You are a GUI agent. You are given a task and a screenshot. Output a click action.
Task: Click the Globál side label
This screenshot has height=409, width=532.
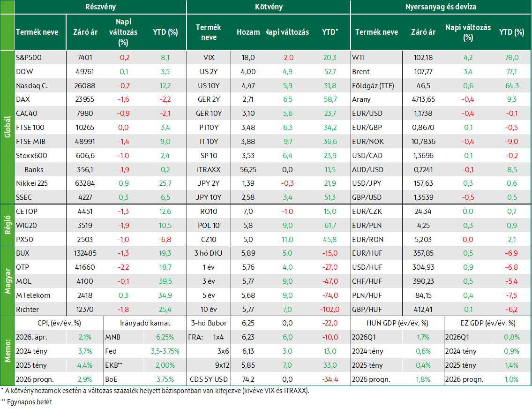(x=7, y=127)
